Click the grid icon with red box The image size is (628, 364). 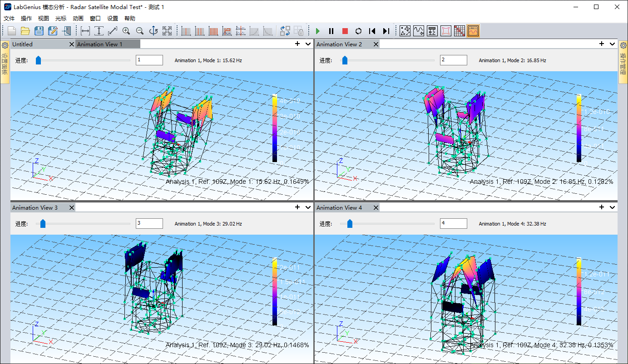click(x=227, y=31)
